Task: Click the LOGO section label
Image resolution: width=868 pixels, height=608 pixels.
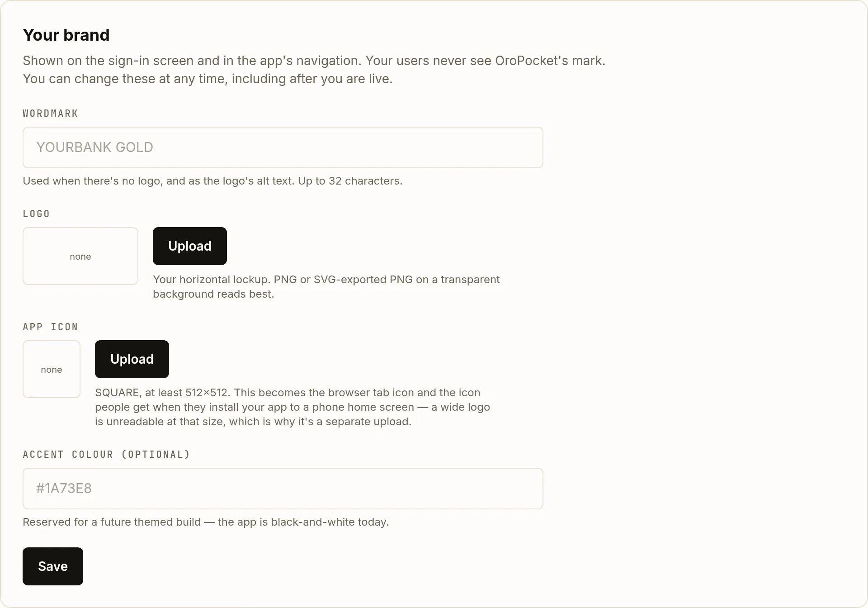Action: (x=36, y=214)
